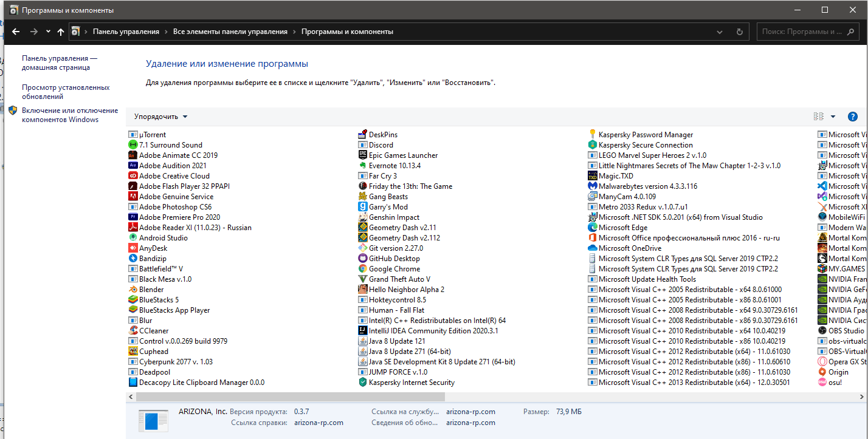Click the Kaspersky Internet Security icon

pos(363,383)
